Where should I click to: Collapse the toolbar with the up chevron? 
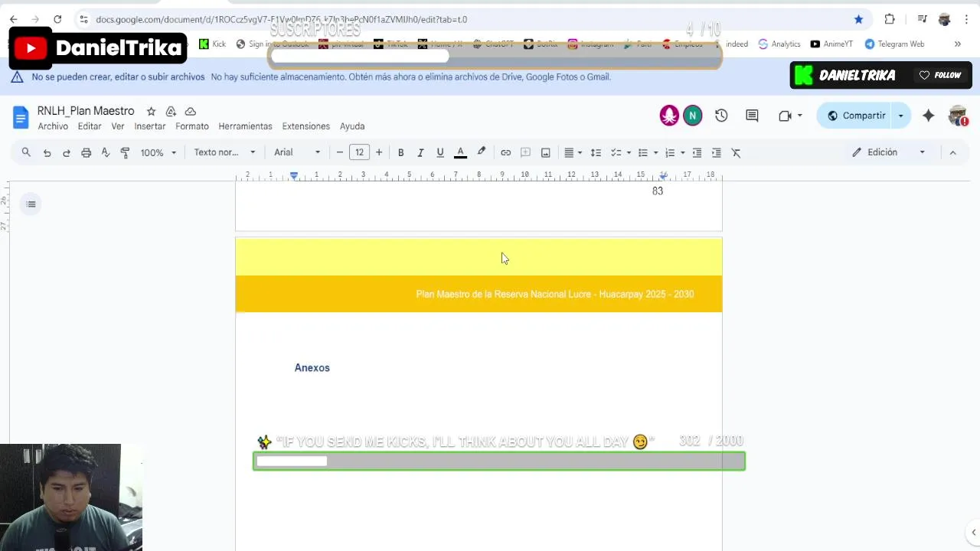point(952,152)
